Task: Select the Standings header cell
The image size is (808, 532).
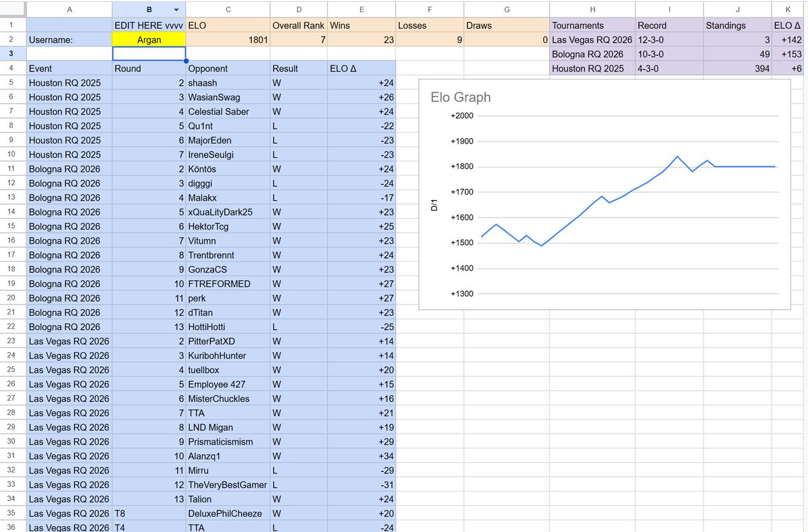Action: [x=737, y=25]
